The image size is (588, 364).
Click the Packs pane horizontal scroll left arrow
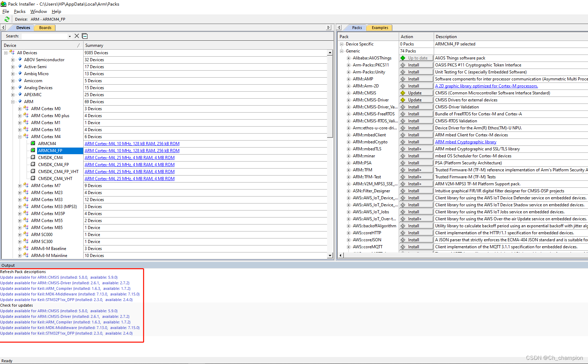tap(341, 255)
